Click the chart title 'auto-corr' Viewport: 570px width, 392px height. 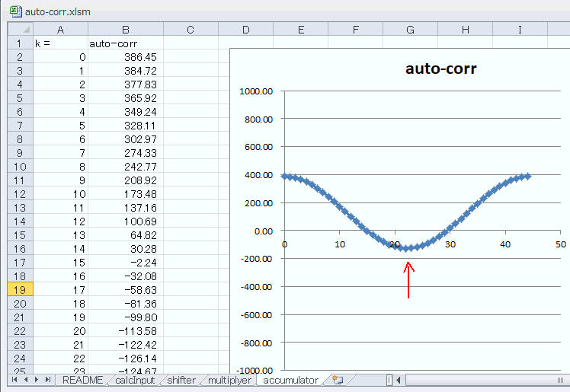[440, 69]
